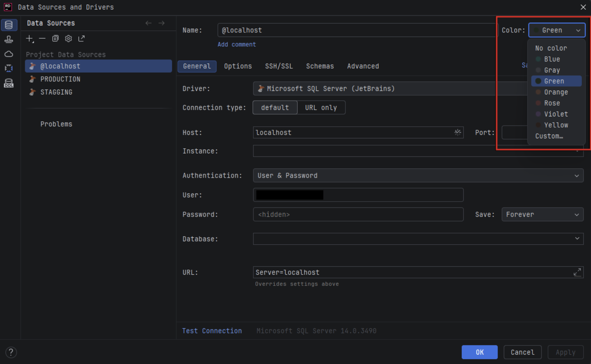Image resolution: width=591 pixels, height=364 pixels.
Task: Open the Color dropdown showing Green
Action: pos(557,30)
